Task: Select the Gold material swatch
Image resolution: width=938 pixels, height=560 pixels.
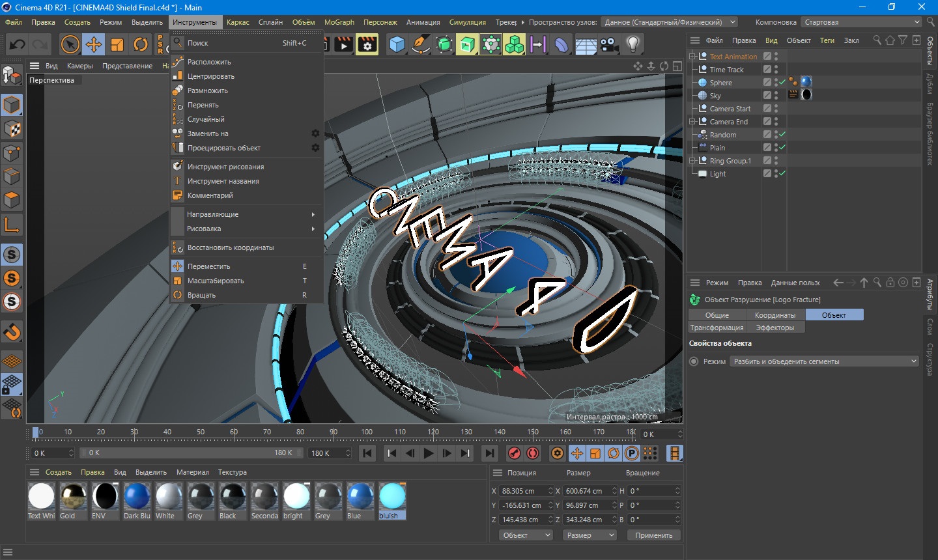Action: (73, 501)
